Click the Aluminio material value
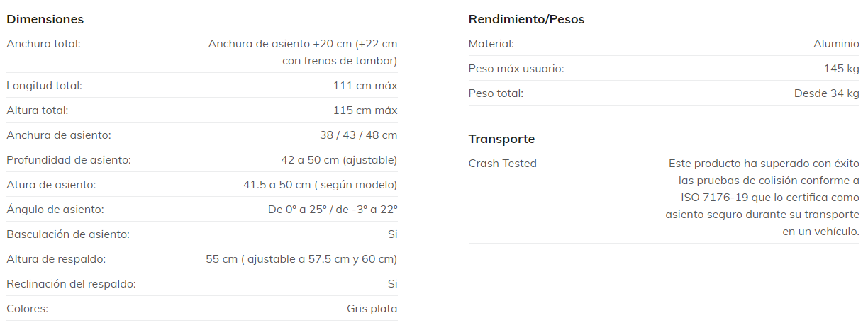This screenshot has height=330, width=868. click(836, 44)
